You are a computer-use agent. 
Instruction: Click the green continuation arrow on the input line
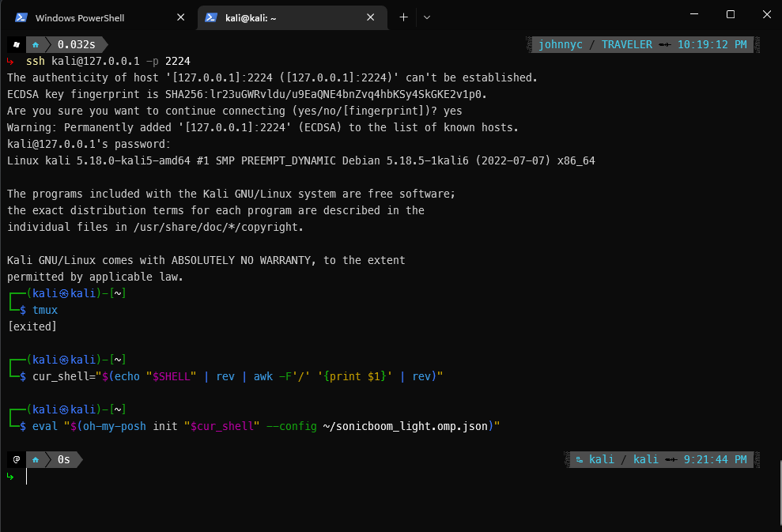pos(9,477)
